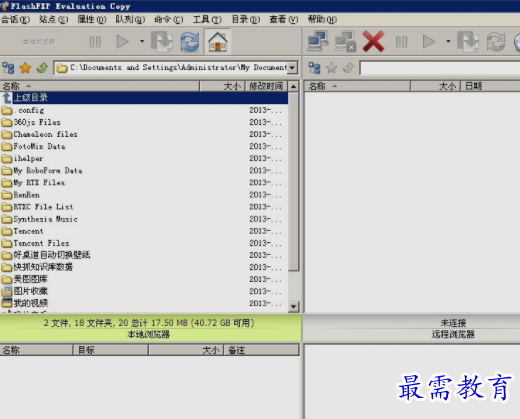Viewport: 520px width, 419px height.
Task: Select the Synthesia Music folder
Action: (x=144, y=219)
